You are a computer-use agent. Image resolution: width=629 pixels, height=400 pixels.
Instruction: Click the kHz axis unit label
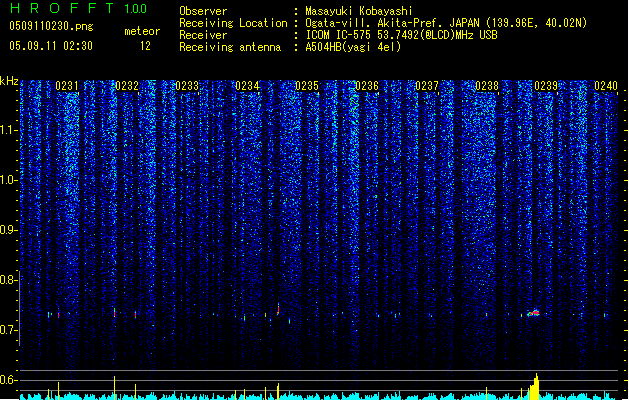click(x=9, y=81)
